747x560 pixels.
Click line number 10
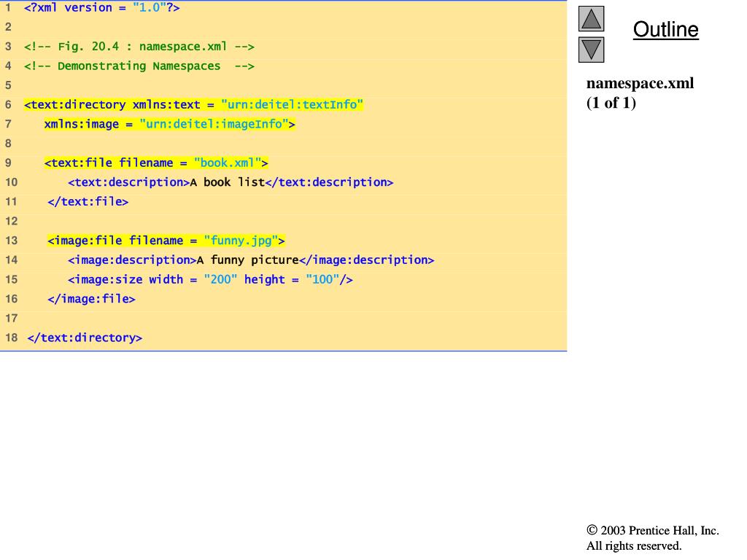point(12,182)
